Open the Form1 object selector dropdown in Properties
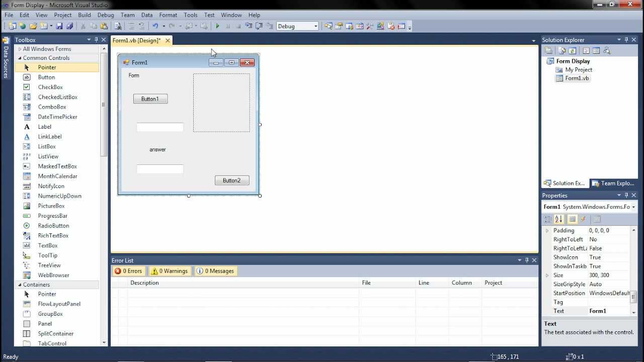644x362 pixels. click(633, 207)
